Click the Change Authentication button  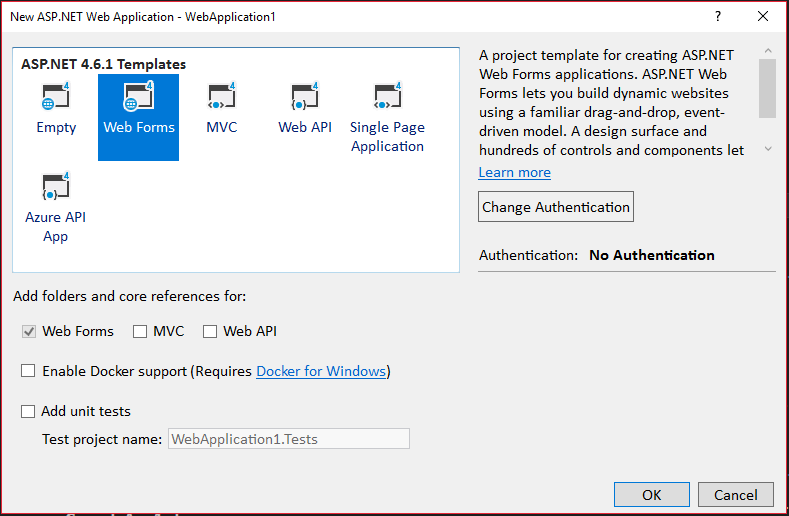(556, 206)
